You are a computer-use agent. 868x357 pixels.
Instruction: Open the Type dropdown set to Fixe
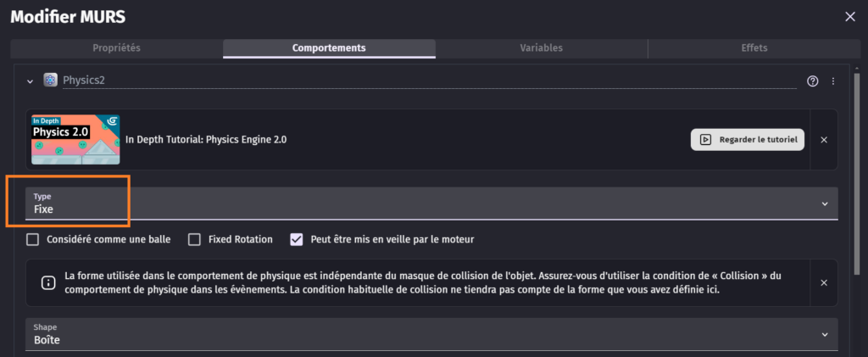point(431,203)
